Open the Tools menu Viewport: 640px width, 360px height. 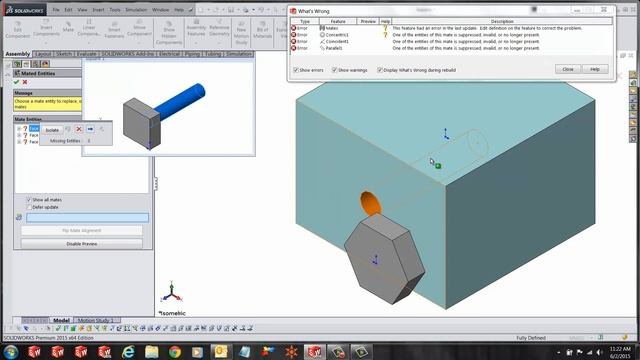coord(115,9)
